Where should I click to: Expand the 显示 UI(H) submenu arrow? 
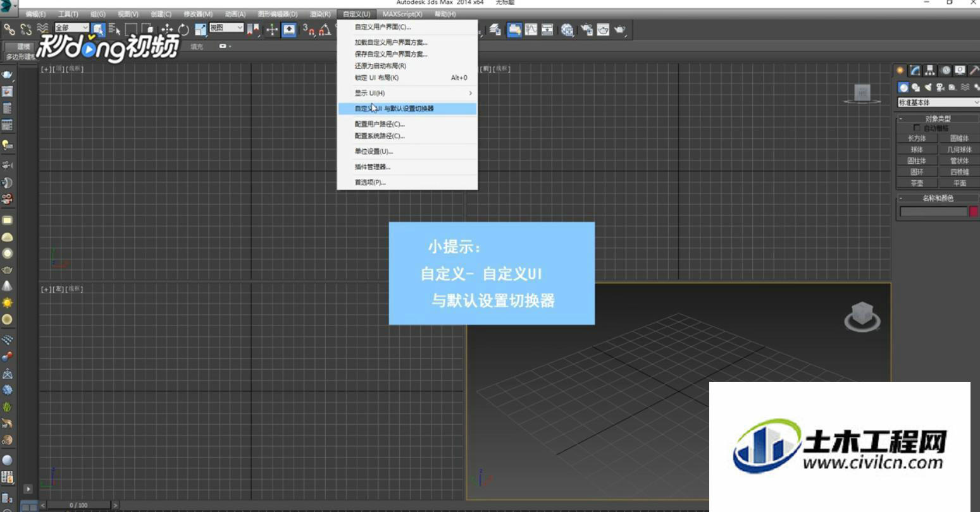point(470,94)
